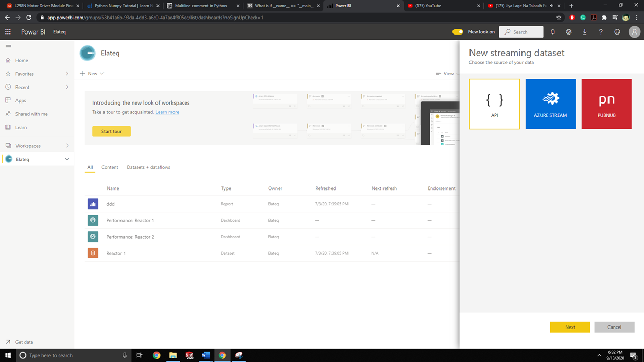The height and width of the screenshot is (362, 644).
Task: Click the Elateq workspace logo
Action: 88,53
